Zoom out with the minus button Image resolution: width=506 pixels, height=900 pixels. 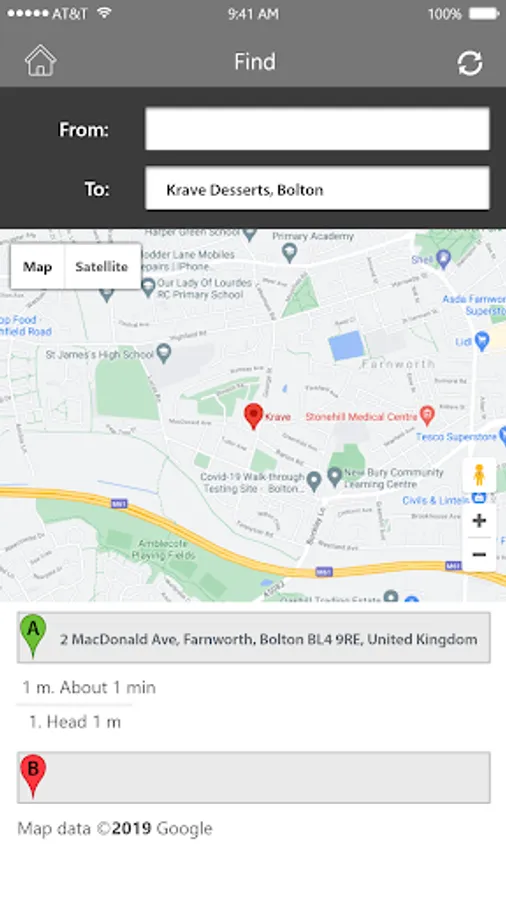pos(479,554)
